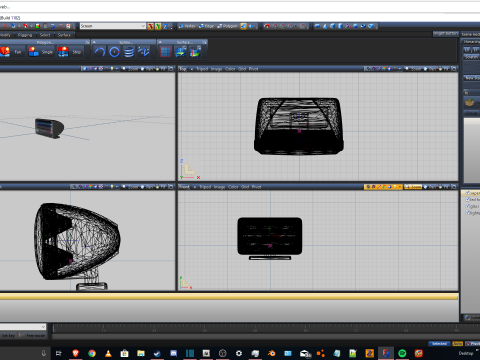Toggle third checkbox in scene nodes list

[468, 206]
